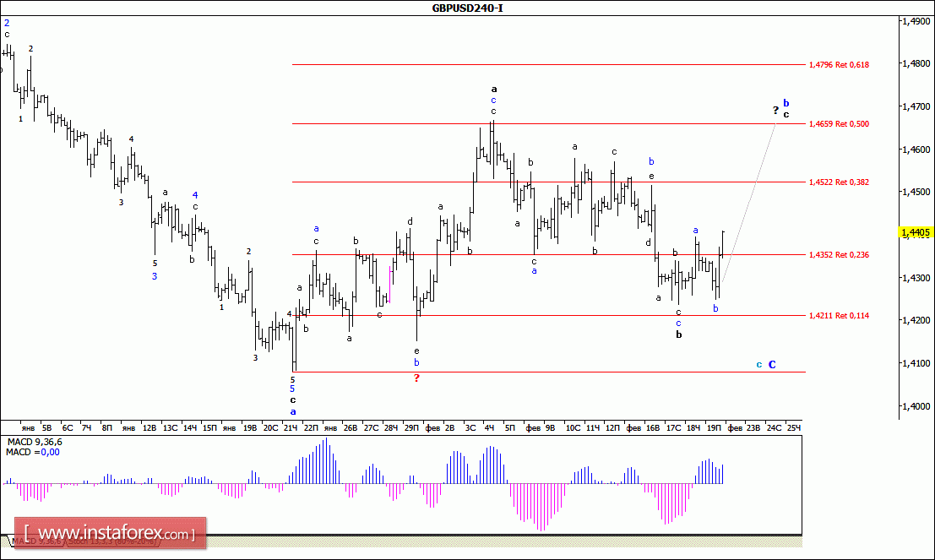Click date axis label 12П

click(612, 427)
